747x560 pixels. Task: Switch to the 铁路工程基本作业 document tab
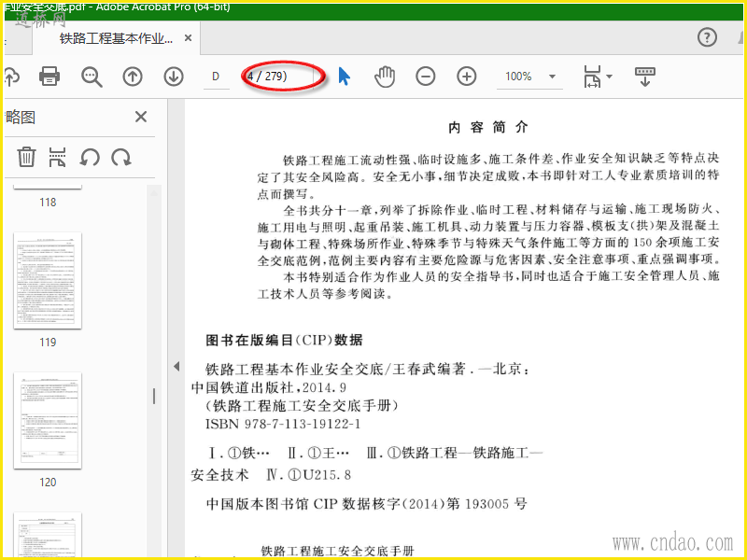point(116,38)
